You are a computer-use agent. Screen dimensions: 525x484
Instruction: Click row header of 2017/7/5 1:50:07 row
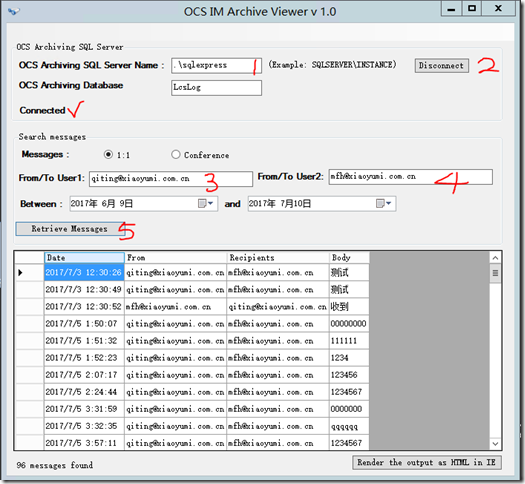pyautogui.click(x=29, y=324)
